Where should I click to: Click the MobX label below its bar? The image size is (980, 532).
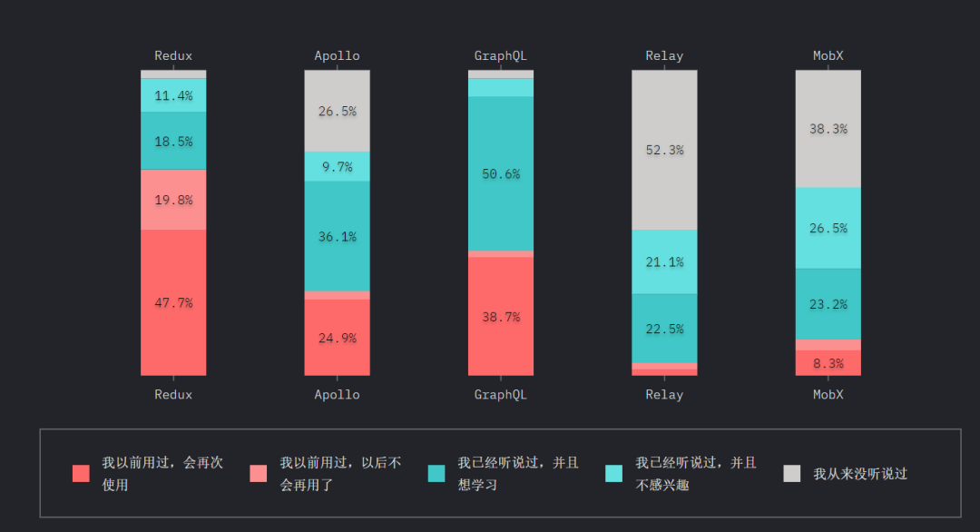[x=828, y=395]
